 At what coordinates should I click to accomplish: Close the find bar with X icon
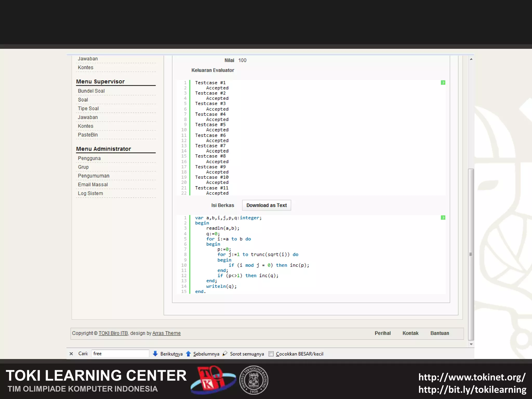[x=71, y=354]
